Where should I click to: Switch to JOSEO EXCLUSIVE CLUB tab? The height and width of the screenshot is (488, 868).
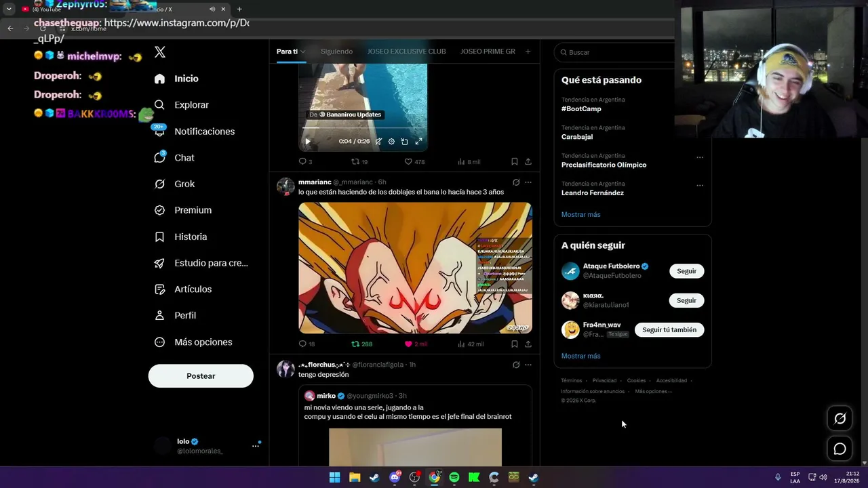tap(406, 52)
